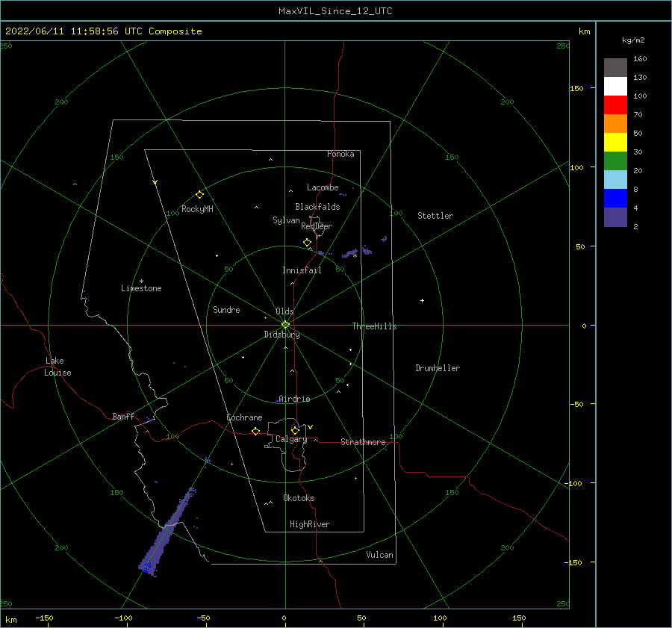Image resolution: width=672 pixels, height=628 pixels.
Task: Click the Cochrane town label
Action: pyautogui.click(x=244, y=417)
